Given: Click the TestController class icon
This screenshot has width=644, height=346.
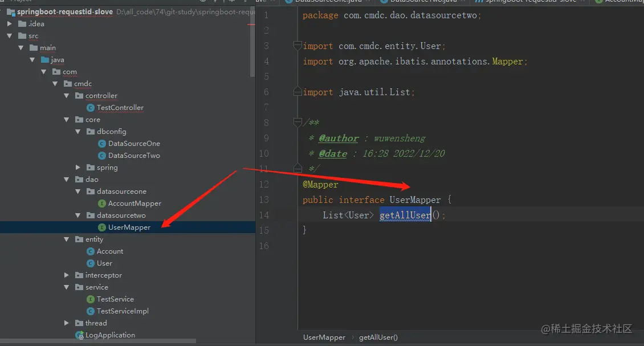Looking at the screenshot, I should tap(91, 108).
